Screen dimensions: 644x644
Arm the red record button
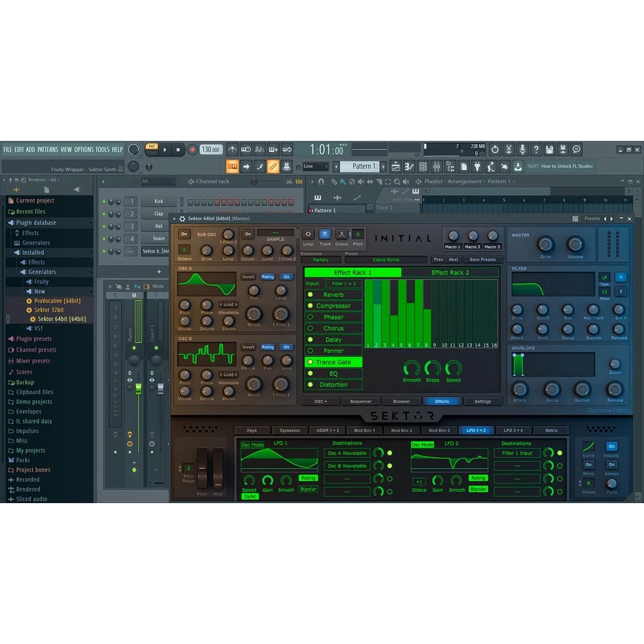tap(192, 150)
